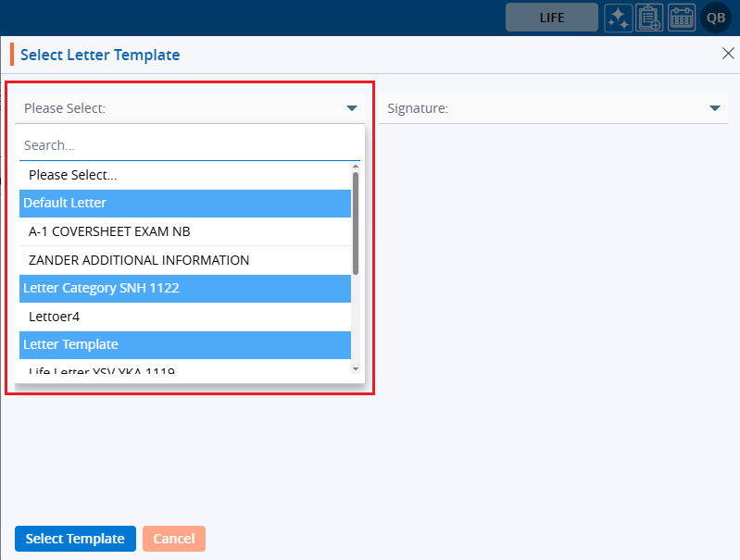Pick ZANDER ADDITIONAL INFORMATION template
Viewport: 740px width, 560px height.
click(139, 260)
